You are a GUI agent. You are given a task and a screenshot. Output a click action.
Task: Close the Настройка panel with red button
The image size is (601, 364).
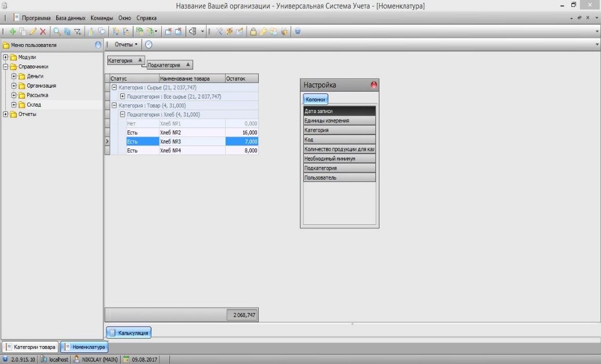tap(374, 85)
